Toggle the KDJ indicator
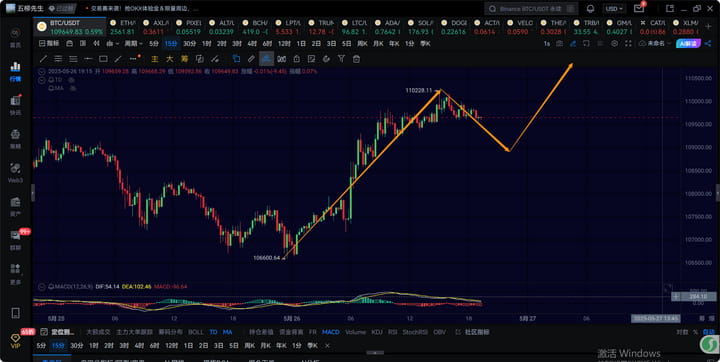720x362 pixels. coord(377,332)
